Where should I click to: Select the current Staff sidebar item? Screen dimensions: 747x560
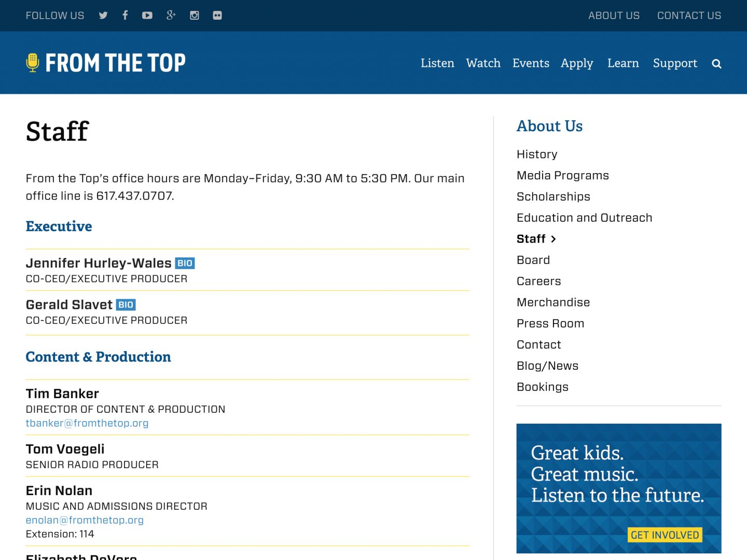[536, 239]
